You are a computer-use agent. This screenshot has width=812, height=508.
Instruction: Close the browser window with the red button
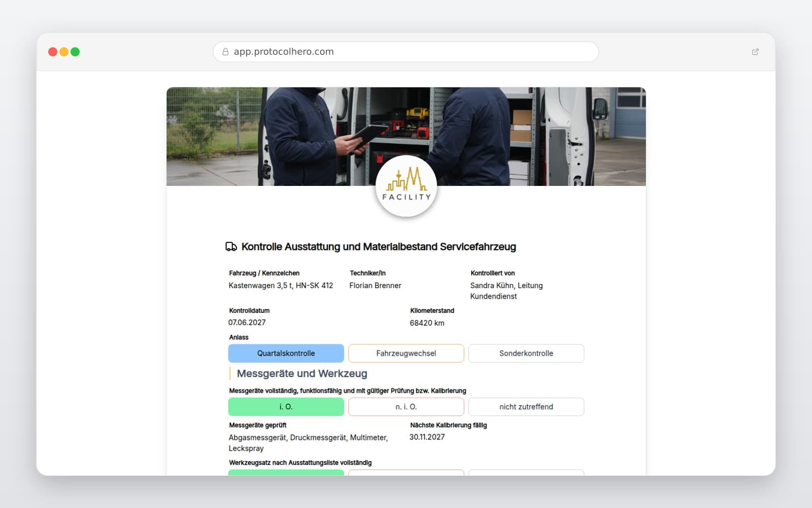[x=53, y=52]
